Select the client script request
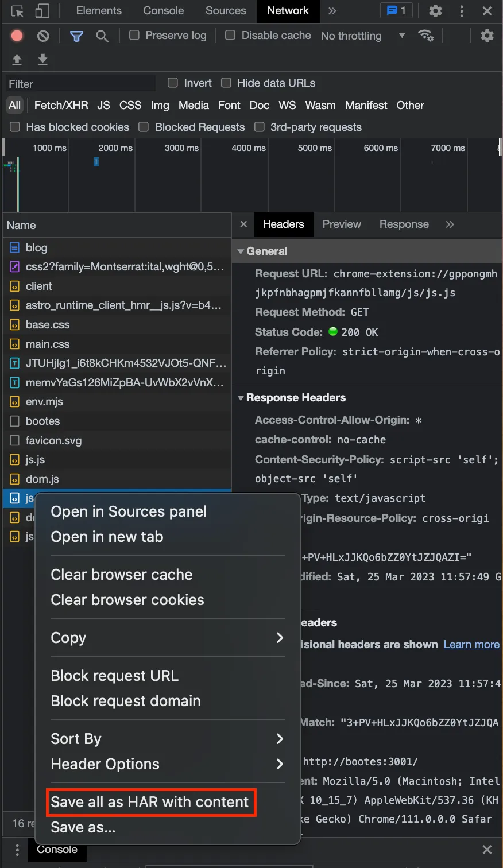The image size is (503, 868). [x=116, y=286]
